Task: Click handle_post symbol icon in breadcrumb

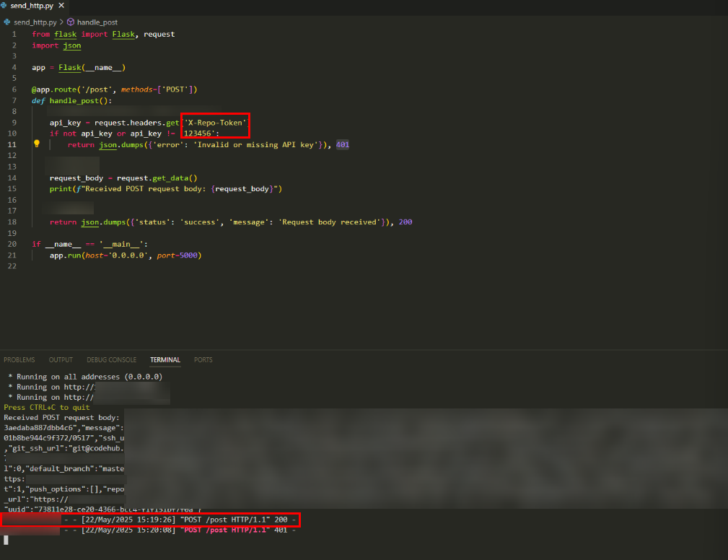Action: (x=71, y=22)
